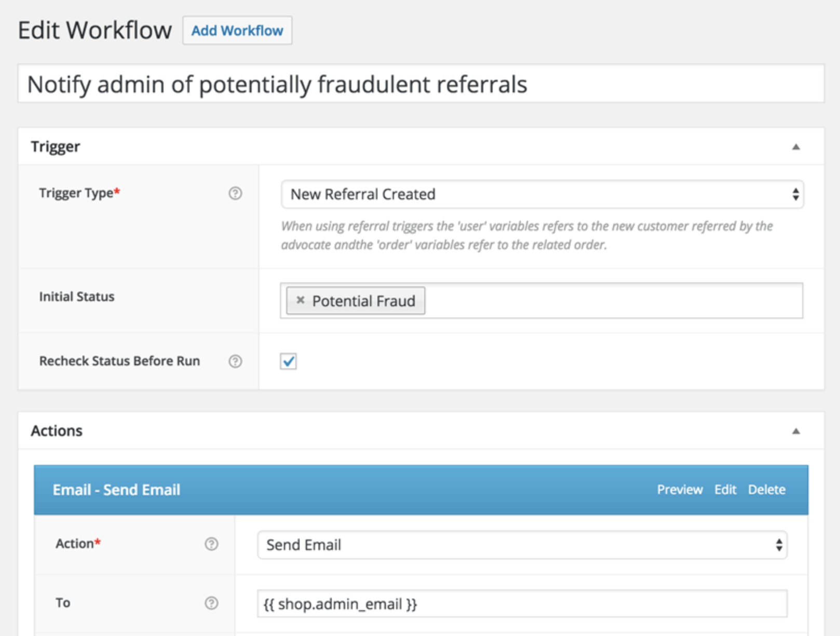Click the workflow title input field
Viewport: 840px width, 636px height.
[421, 84]
